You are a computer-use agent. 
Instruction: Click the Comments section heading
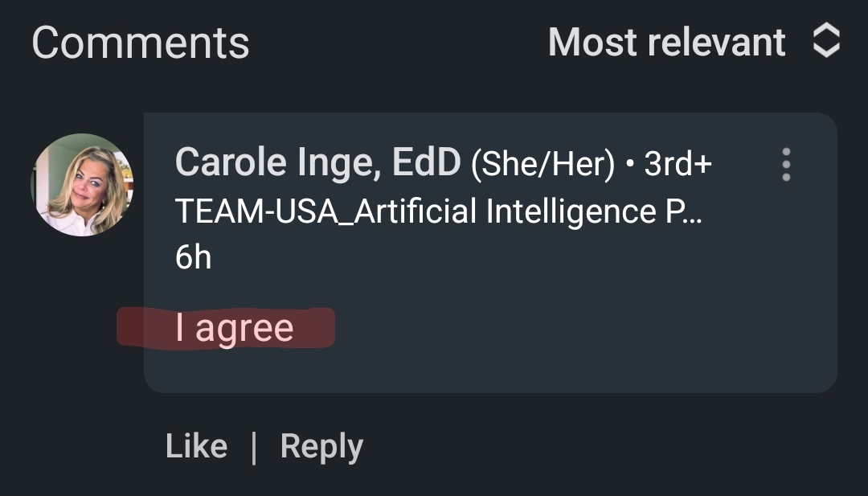[141, 43]
